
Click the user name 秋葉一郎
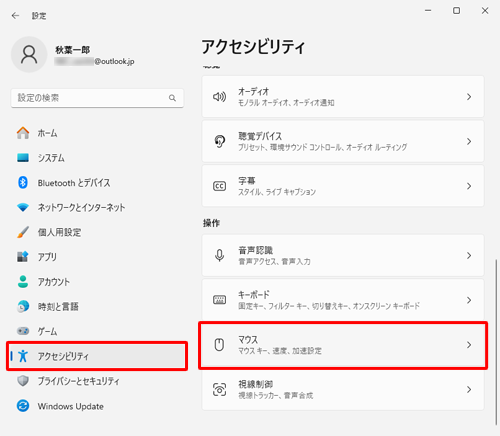pyautogui.click(x=72, y=50)
